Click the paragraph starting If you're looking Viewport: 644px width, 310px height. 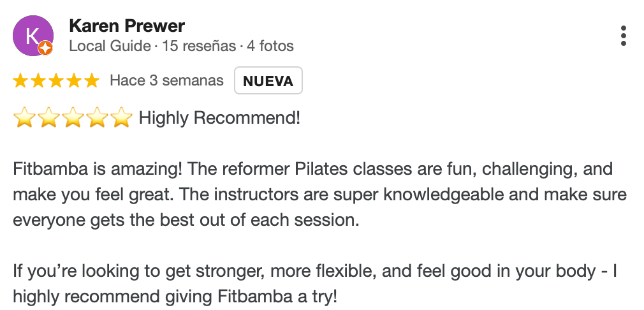point(315,283)
